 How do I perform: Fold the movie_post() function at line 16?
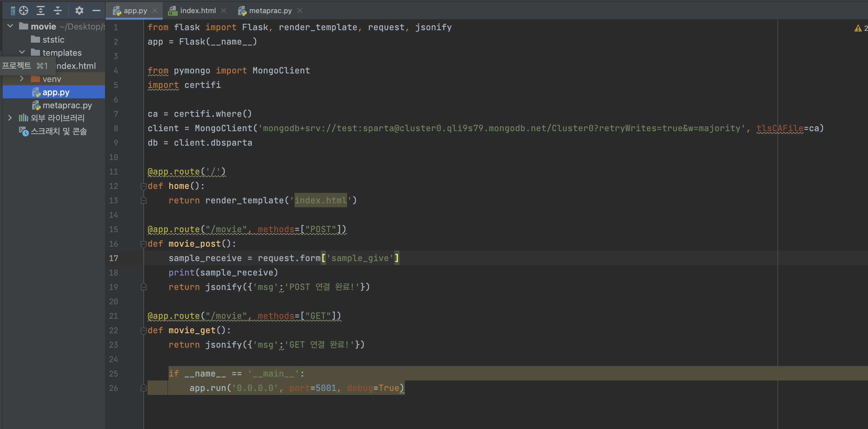tap(144, 244)
